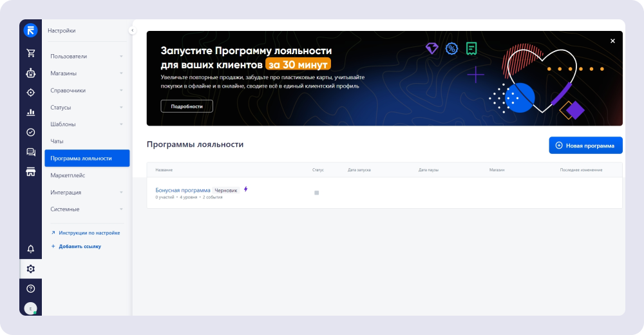Screen dimensions: 644x335
Task: Click the diamond icon in the banner
Action: (x=431, y=48)
